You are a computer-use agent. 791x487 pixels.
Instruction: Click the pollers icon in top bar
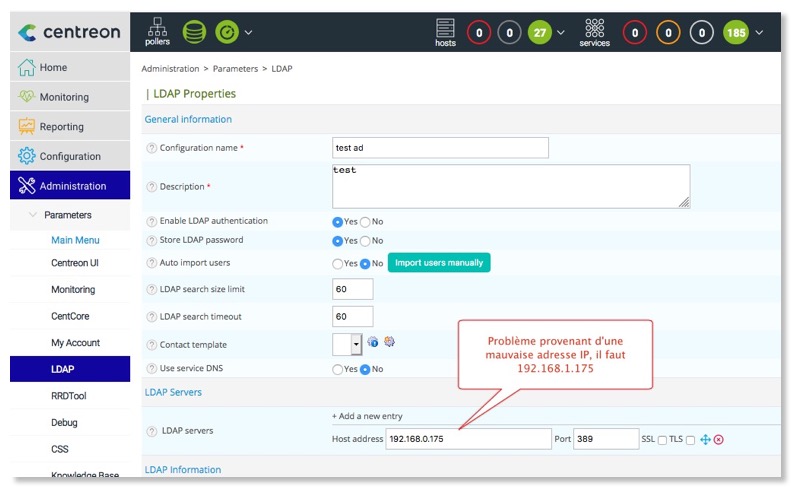[157, 31]
